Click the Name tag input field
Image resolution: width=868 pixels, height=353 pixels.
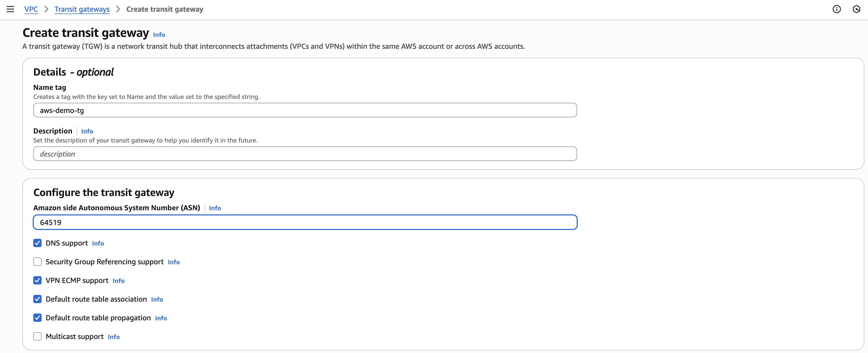[305, 110]
